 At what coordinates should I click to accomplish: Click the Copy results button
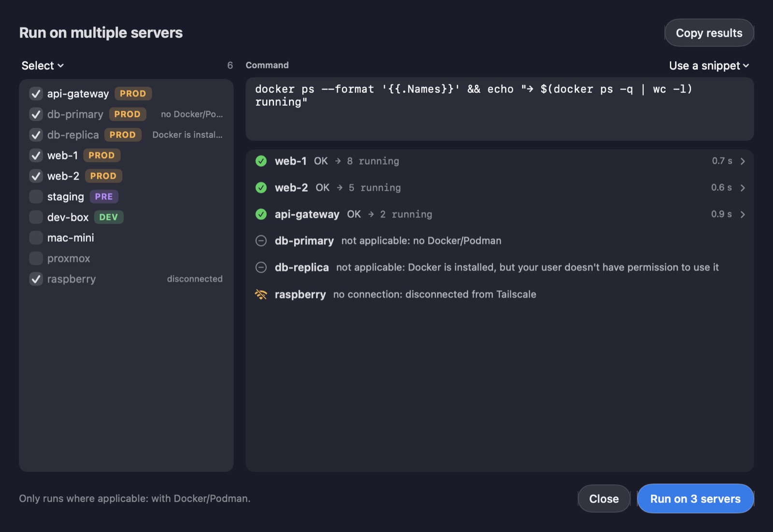coord(709,33)
